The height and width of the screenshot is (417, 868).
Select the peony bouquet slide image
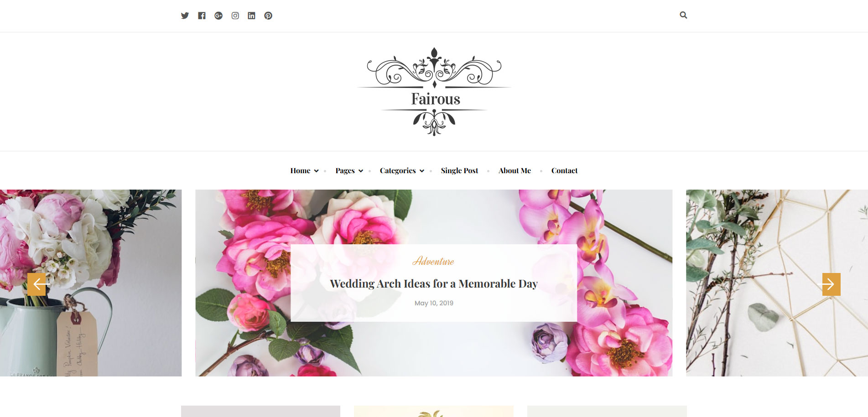[x=91, y=283]
